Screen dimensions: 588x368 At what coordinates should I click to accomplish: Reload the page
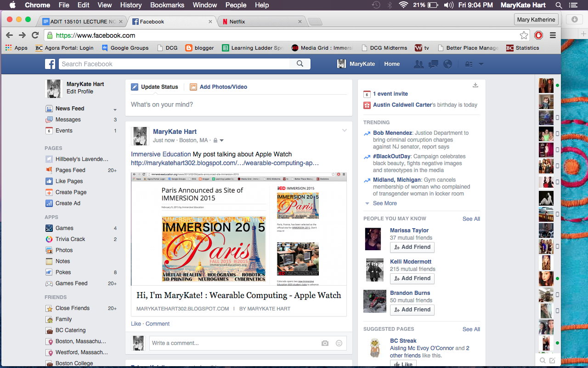point(35,35)
